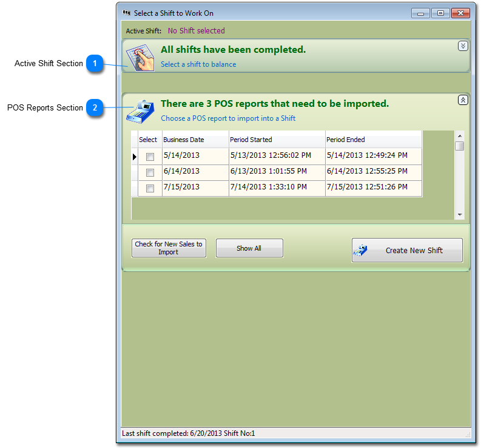This screenshot has width=481, height=448.
Task: Click the hand-pressing-button Active Shift icon
Action: click(141, 57)
